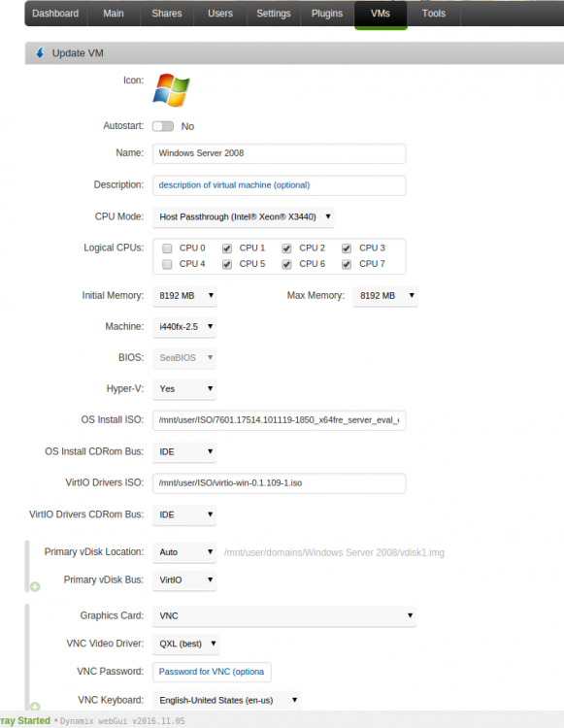Open the Primary vDisk Location dropdown
564x728 pixels.
point(184,552)
